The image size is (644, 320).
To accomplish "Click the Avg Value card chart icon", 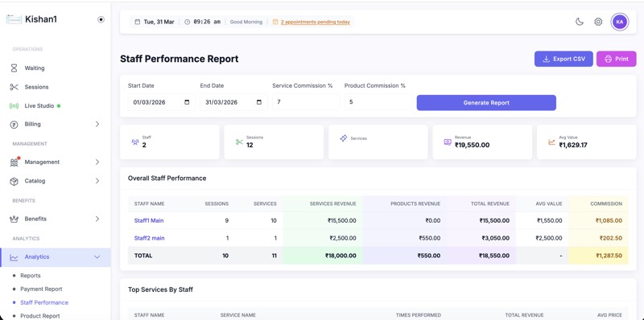I will click(551, 142).
